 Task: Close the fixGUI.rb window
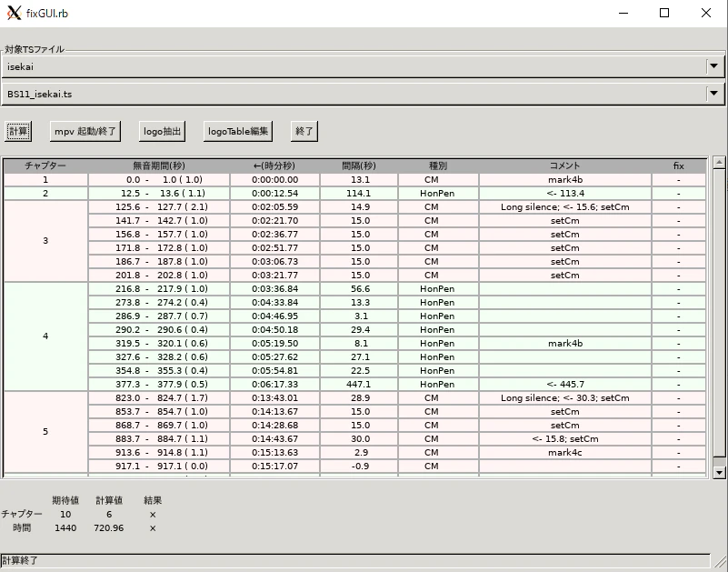coord(705,13)
